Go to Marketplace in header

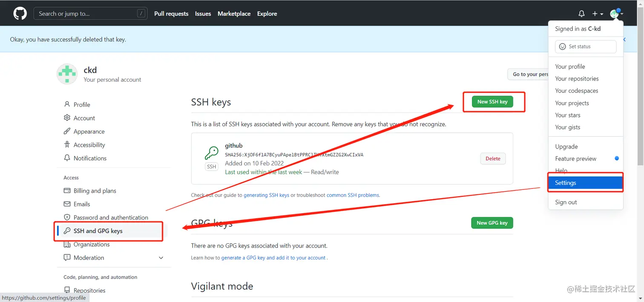click(234, 14)
